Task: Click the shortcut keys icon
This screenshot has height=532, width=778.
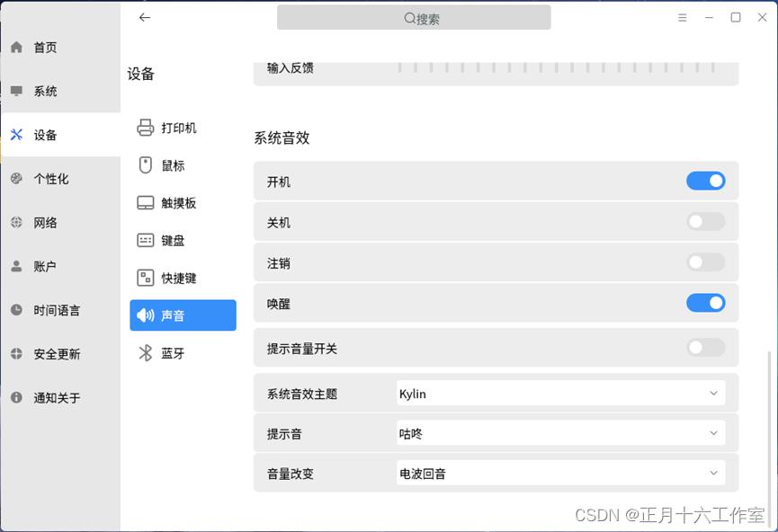Action: [146, 278]
